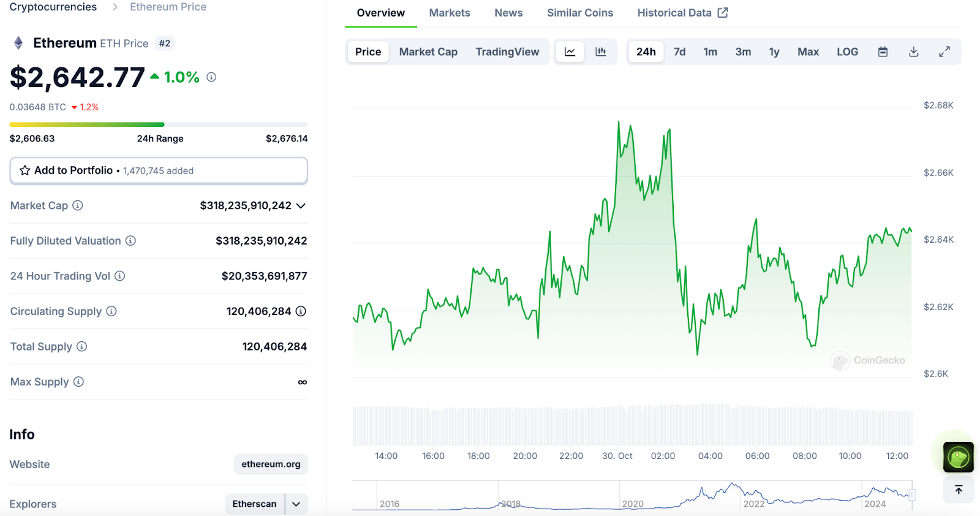
Task: Show Market Cap info tooltip icon
Action: point(78,205)
